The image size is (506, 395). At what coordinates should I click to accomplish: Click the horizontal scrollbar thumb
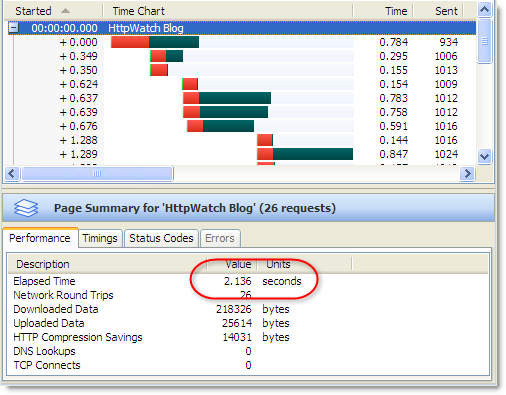pyautogui.click(x=97, y=174)
